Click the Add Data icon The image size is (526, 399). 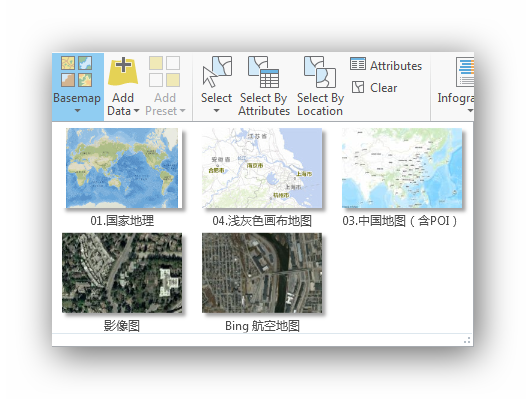tap(123, 71)
